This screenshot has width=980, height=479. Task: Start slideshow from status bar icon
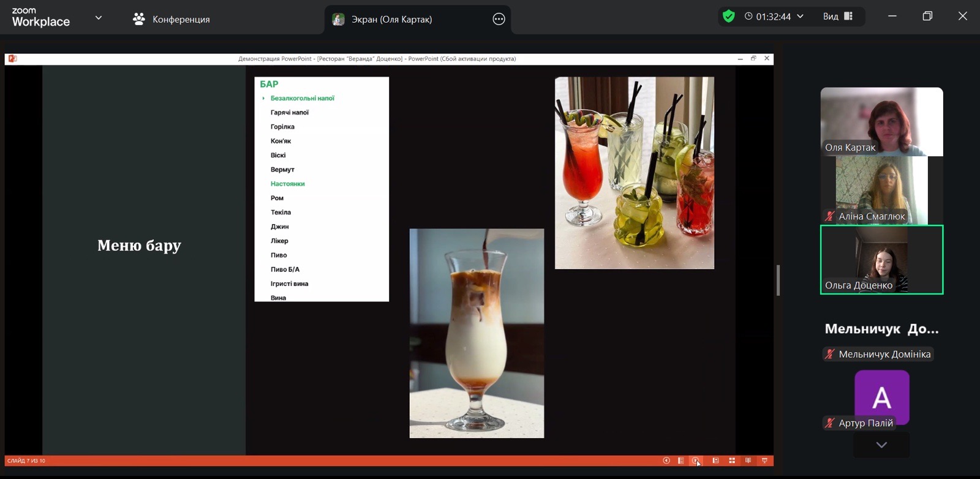[764, 461]
